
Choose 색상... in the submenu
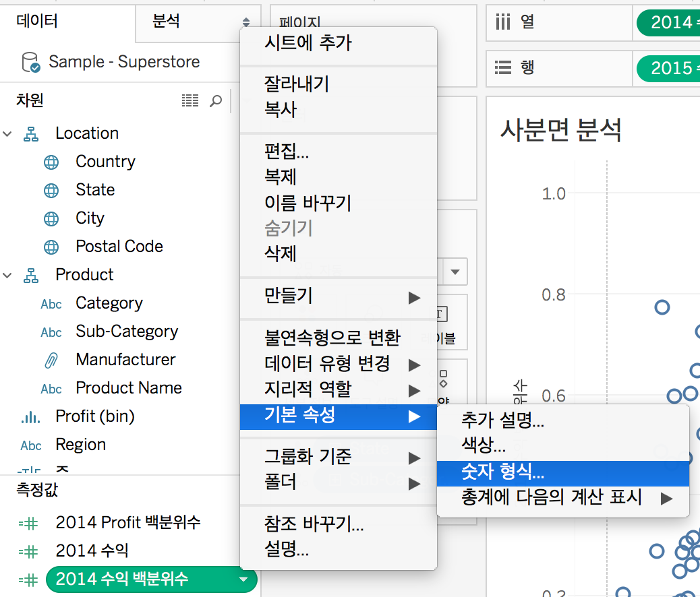pos(563,445)
